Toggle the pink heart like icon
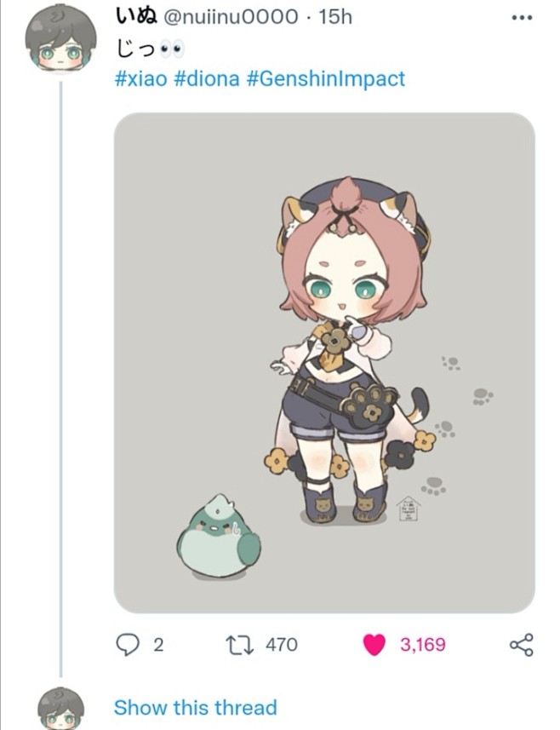 (x=374, y=645)
